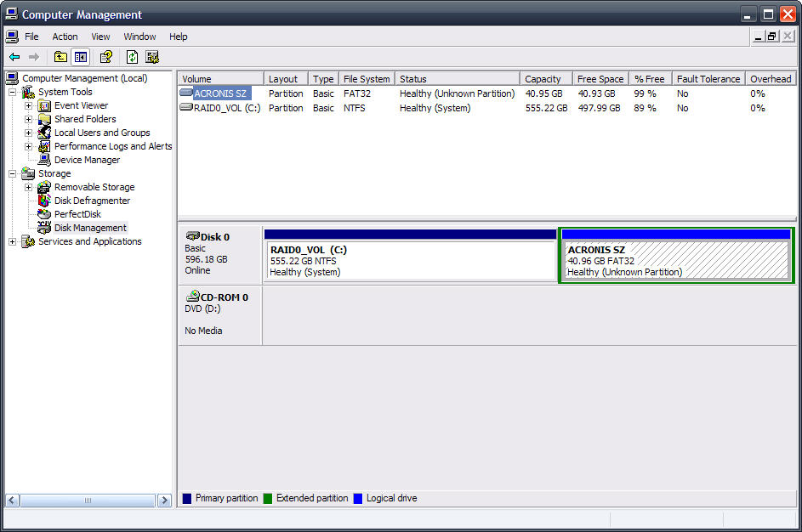Click the Computer Management title bar icon
This screenshot has height=532, width=802.
[x=12, y=14]
